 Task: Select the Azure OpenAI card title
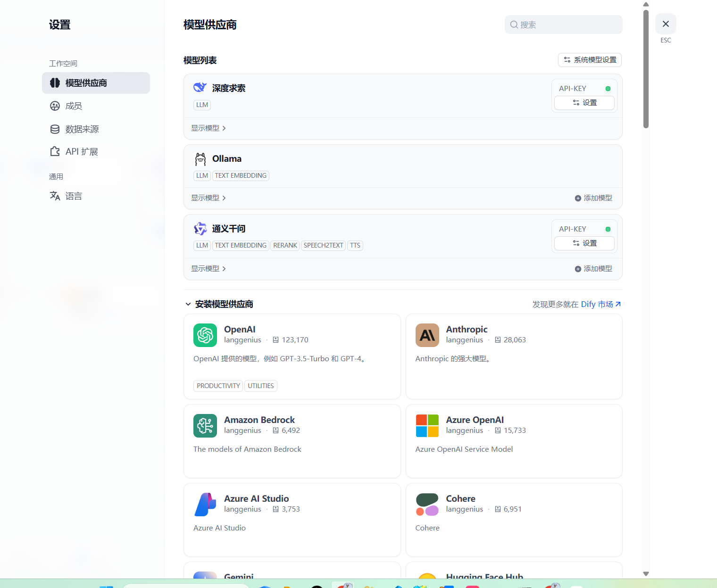475,420
